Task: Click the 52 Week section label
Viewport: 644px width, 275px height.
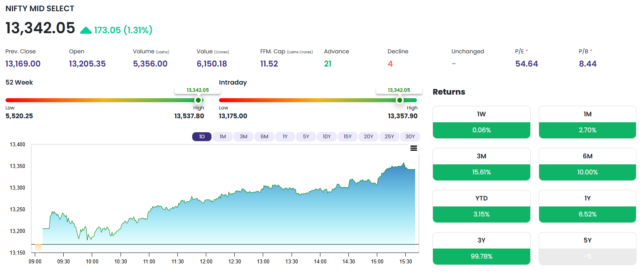Action: pyautogui.click(x=19, y=82)
